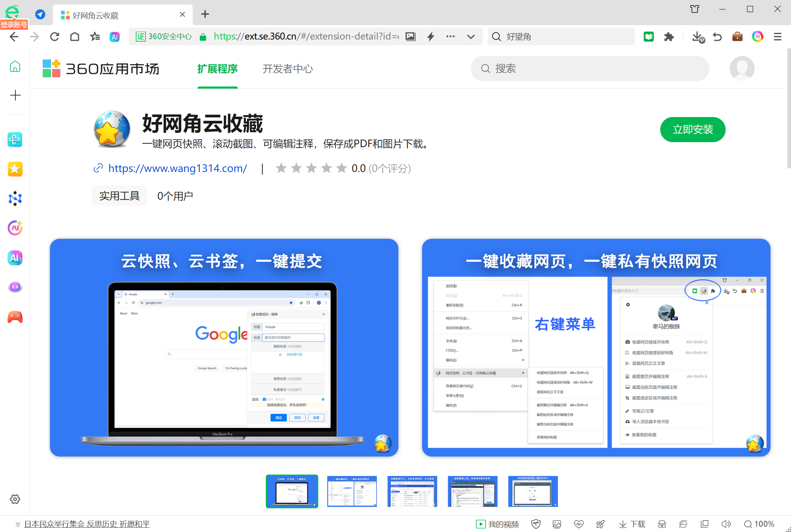Viewport: 791px width, 532px height.
Task: Click the 100% zoom level control
Action: pyautogui.click(x=759, y=524)
